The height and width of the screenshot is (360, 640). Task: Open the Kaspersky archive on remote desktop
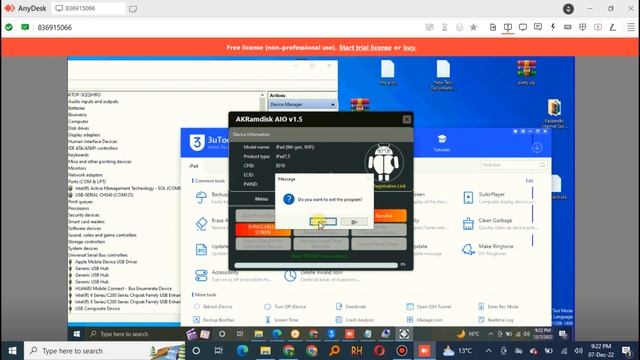click(x=554, y=113)
